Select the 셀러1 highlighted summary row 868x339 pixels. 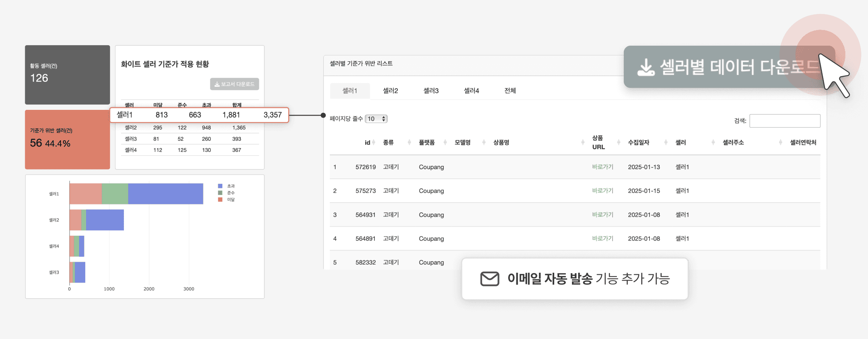click(x=199, y=115)
